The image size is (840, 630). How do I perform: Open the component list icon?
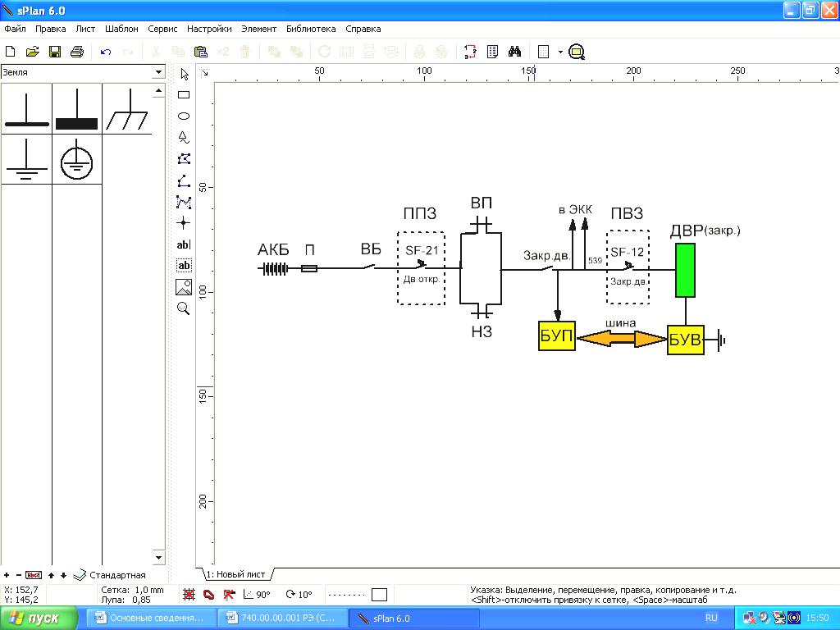(x=492, y=52)
